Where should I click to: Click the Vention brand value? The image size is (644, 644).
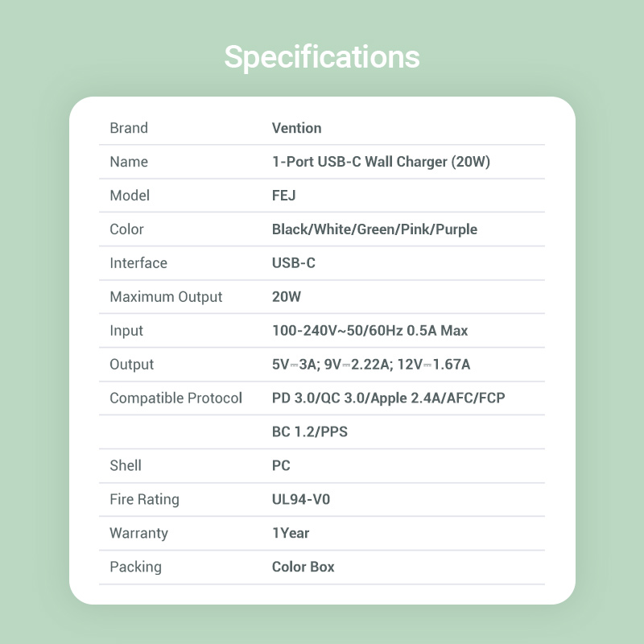point(296,128)
